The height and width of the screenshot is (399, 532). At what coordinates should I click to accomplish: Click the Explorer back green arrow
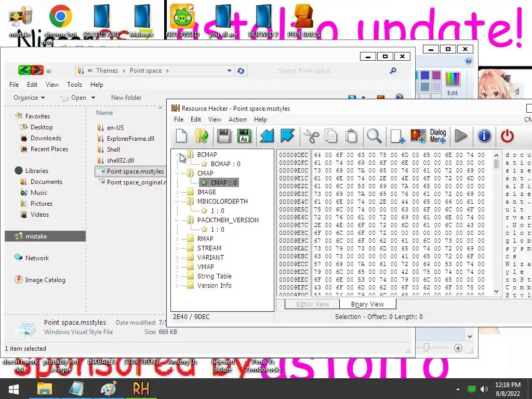(x=24, y=70)
